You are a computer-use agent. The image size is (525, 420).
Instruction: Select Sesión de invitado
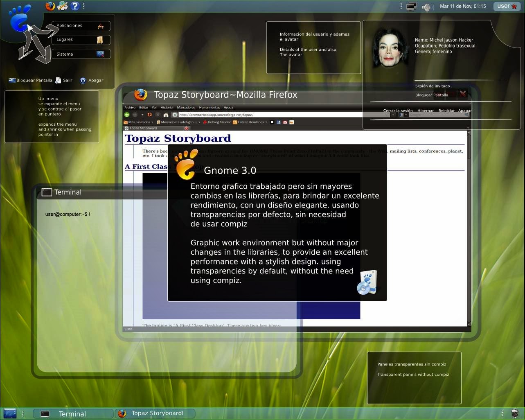[x=433, y=86]
